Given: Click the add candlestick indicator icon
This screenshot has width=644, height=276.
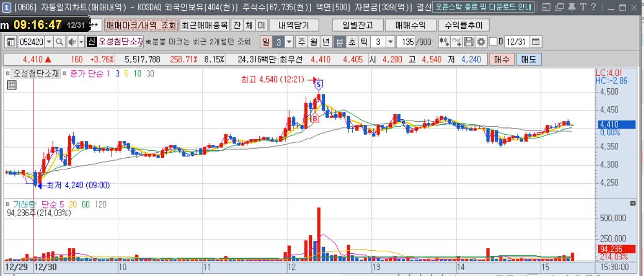Looking at the screenshot, I should tap(444, 42).
